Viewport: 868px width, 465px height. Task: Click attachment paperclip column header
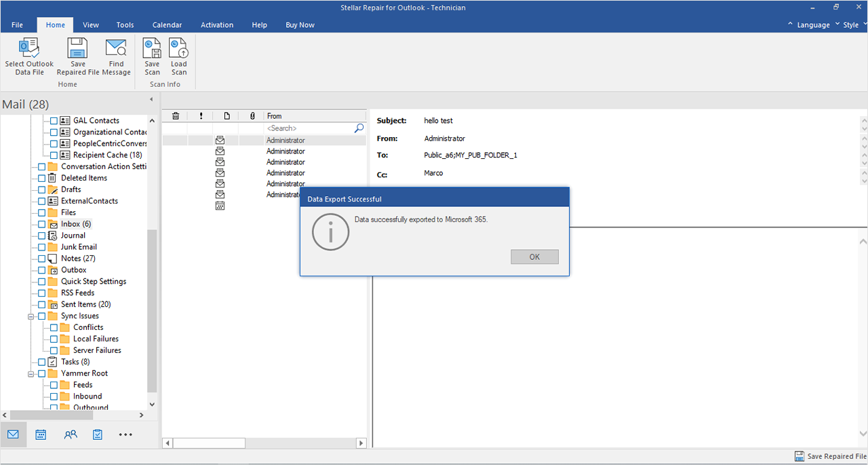252,116
